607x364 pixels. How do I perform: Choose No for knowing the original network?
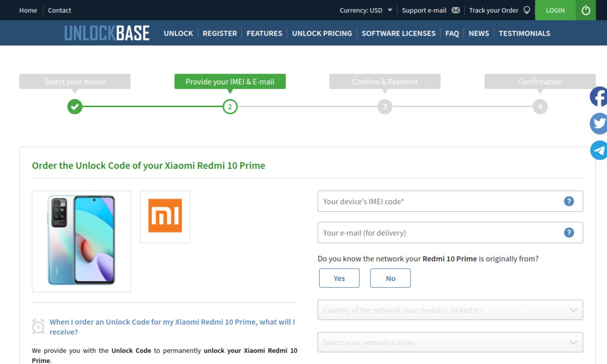click(390, 278)
